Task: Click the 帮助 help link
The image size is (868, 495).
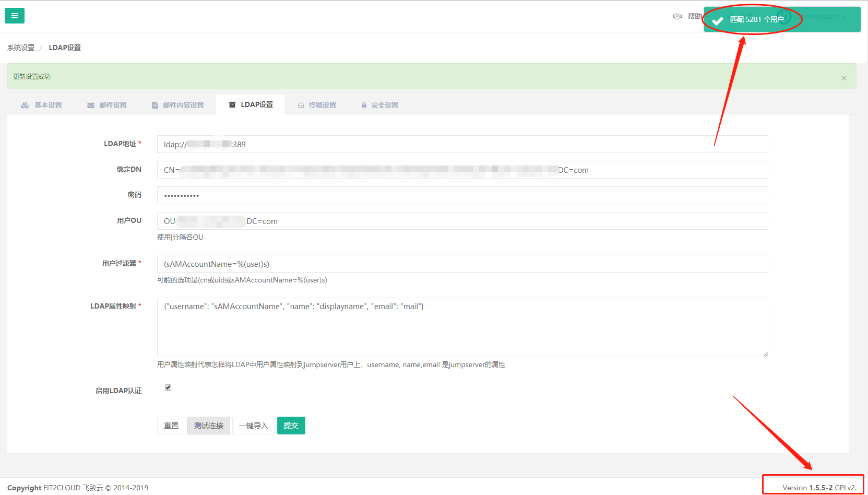Action: (695, 16)
